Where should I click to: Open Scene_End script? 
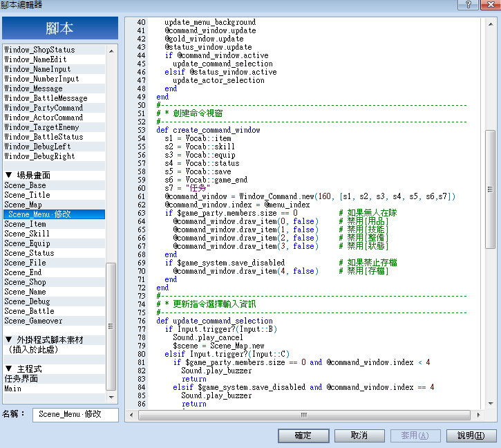[x=55, y=272]
